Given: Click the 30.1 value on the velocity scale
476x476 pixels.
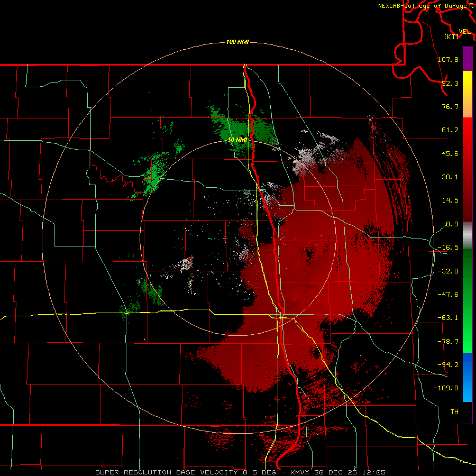Looking at the screenshot, I should click(450, 177).
